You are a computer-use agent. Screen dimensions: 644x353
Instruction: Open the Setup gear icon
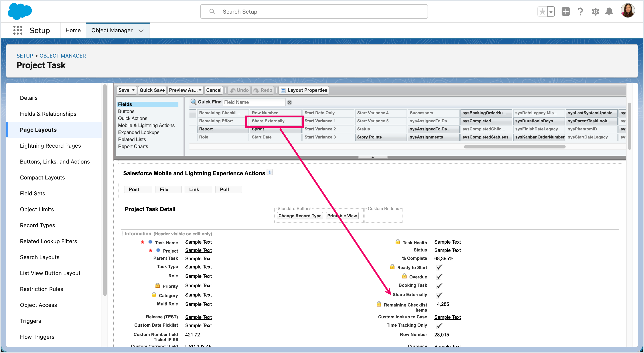coord(595,11)
